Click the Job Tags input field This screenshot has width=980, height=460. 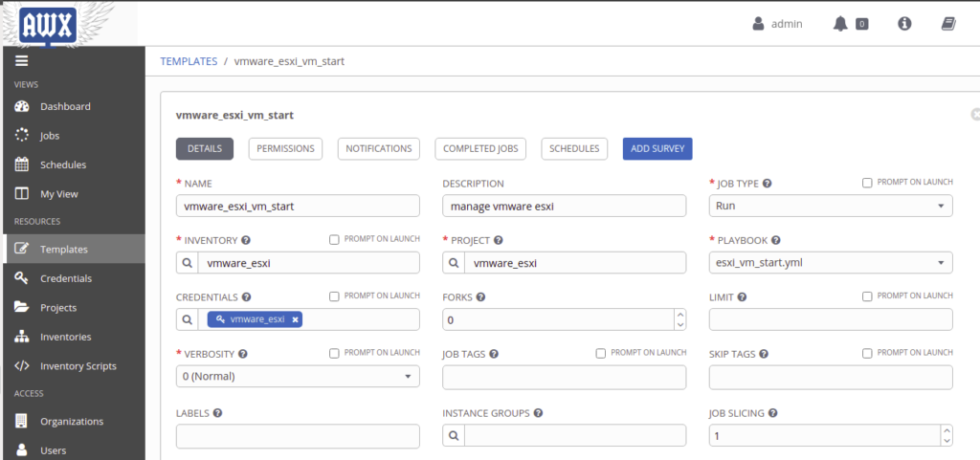coord(565,377)
